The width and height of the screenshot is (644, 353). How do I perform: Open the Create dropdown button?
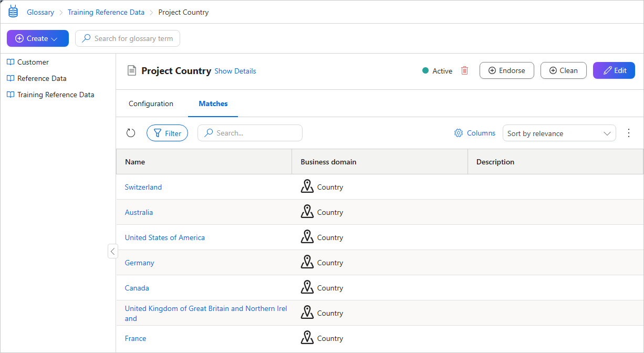pyautogui.click(x=38, y=38)
